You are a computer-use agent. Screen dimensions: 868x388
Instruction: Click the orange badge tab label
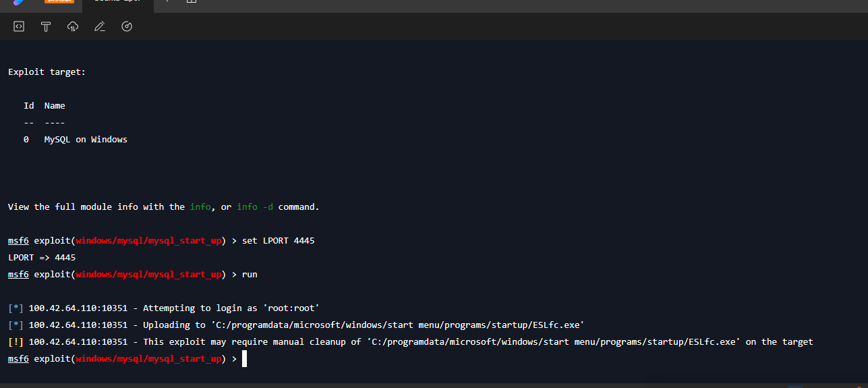(59, 2)
